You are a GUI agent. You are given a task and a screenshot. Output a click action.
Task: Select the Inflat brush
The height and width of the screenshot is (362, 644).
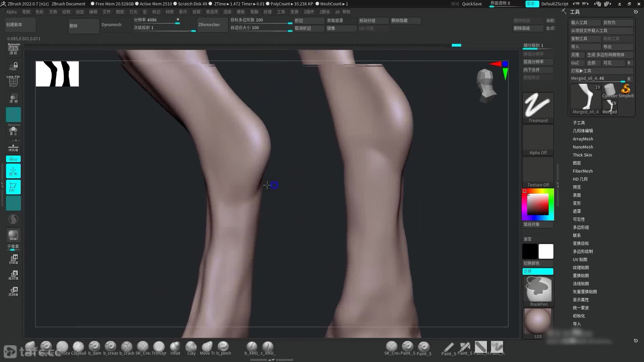pos(175,348)
